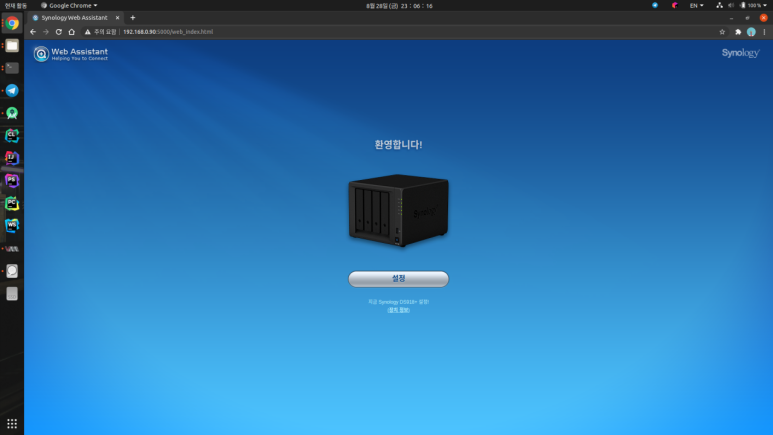This screenshot has height=435, width=773.
Task: Open the EN input language dropdown
Action: point(696,5)
